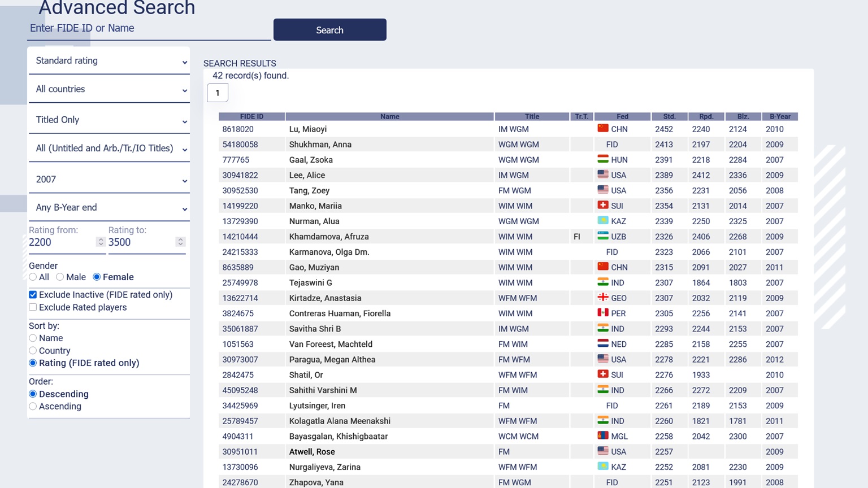Click the China flag beside Gao, Muziyan

click(x=603, y=267)
